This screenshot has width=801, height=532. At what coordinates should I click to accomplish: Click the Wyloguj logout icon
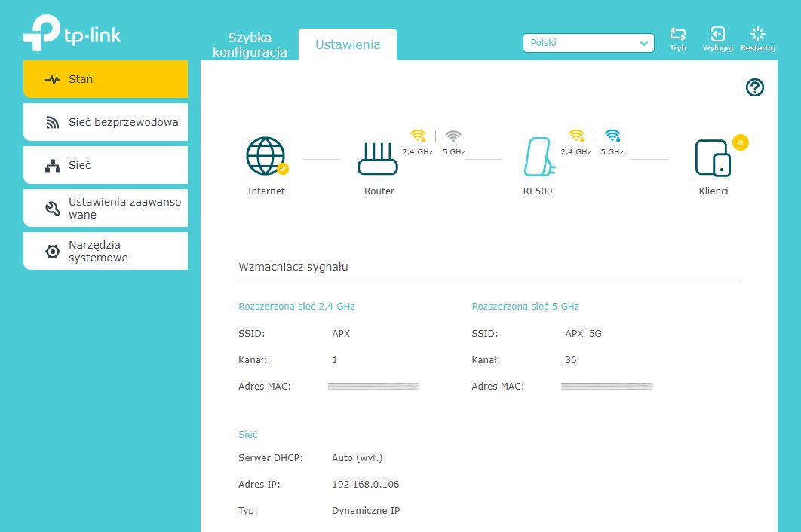(717, 34)
